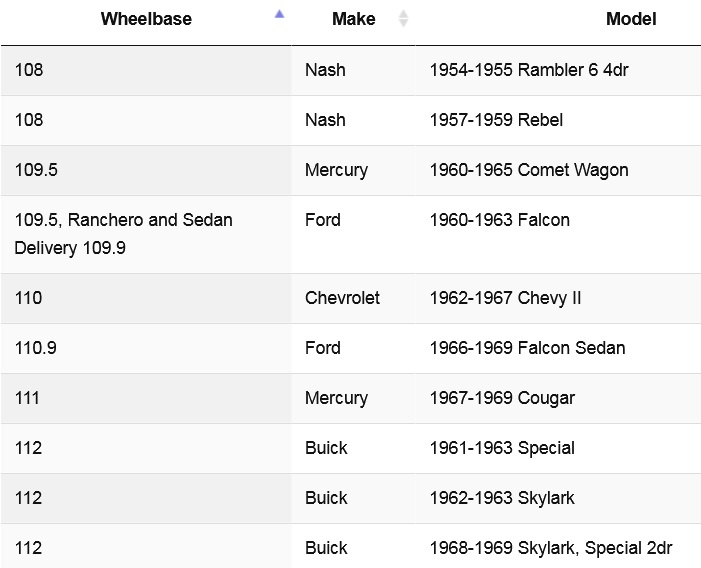Click the Make column sort arrows

403,19
